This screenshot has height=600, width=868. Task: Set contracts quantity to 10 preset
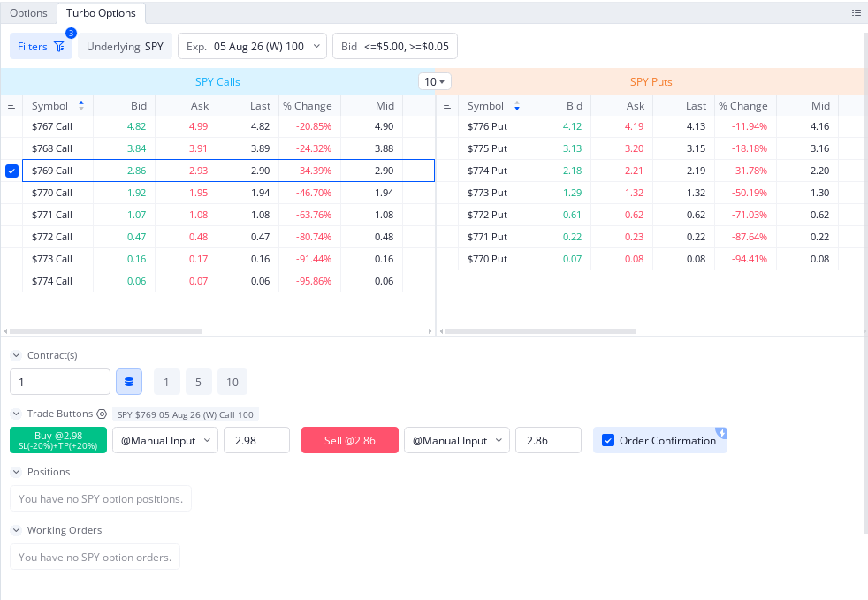tap(232, 382)
